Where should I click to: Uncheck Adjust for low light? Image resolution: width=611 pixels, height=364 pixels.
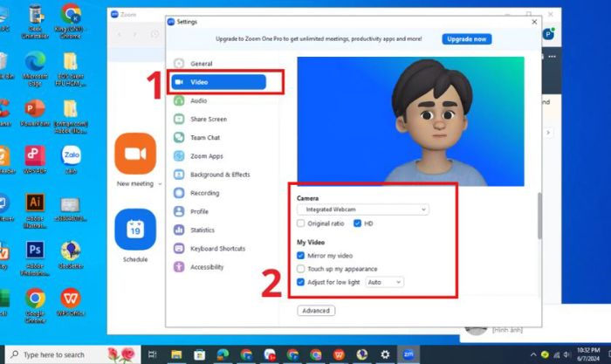tap(300, 282)
